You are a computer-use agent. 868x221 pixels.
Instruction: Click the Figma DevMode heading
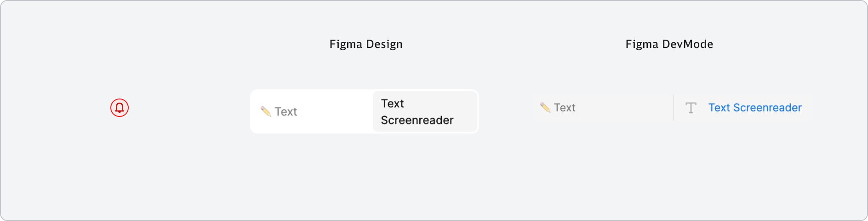tap(669, 44)
